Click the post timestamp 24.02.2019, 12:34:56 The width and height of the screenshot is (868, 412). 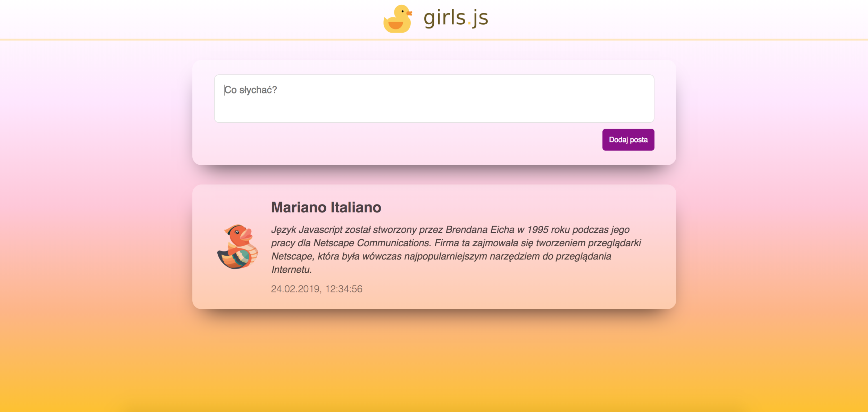click(317, 289)
